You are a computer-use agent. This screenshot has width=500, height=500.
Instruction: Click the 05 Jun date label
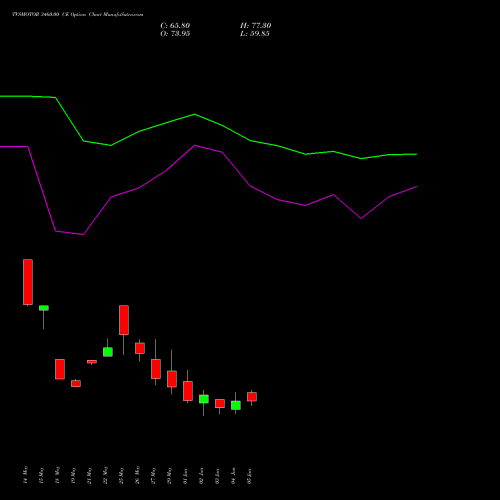(250, 475)
